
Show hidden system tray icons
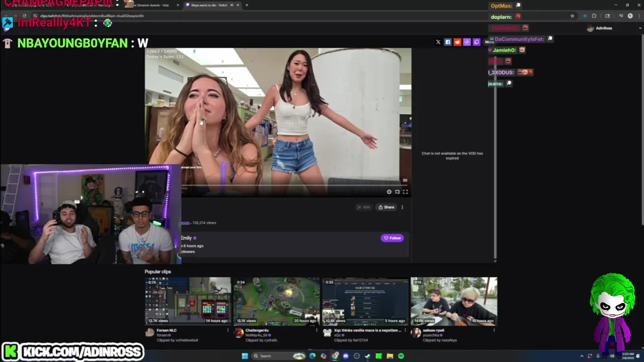tap(582, 356)
